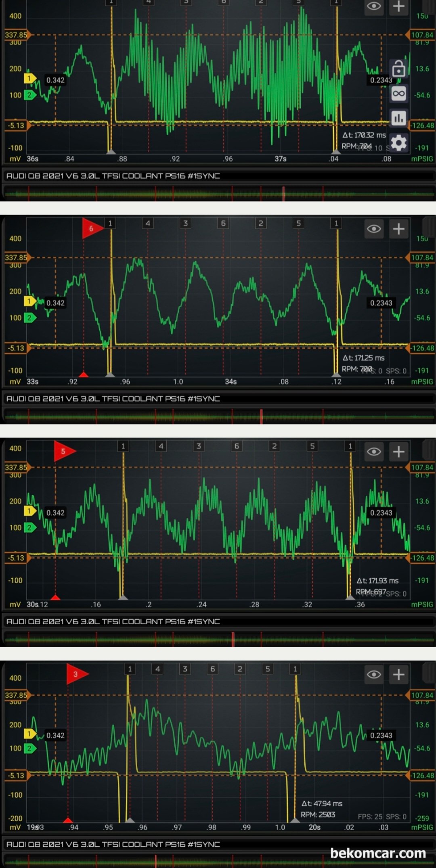Tap the infinity loop icon
Viewport: 436px width, 868px height.
coord(398,94)
